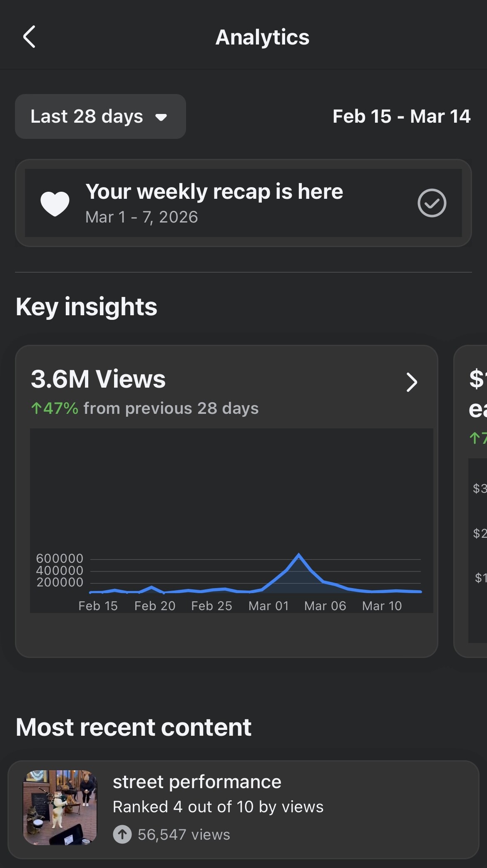The width and height of the screenshot is (487, 868).
Task: Tap the green up arrow next to 47%
Action: tap(36, 408)
